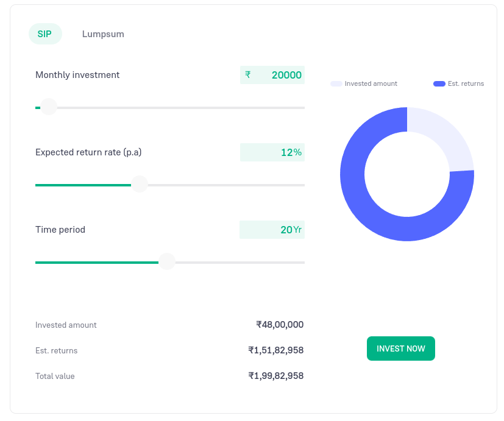Image resolution: width=504 pixels, height=421 pixels.
Task: Click the Monthly investment amount field
Action: click(280, 75)
